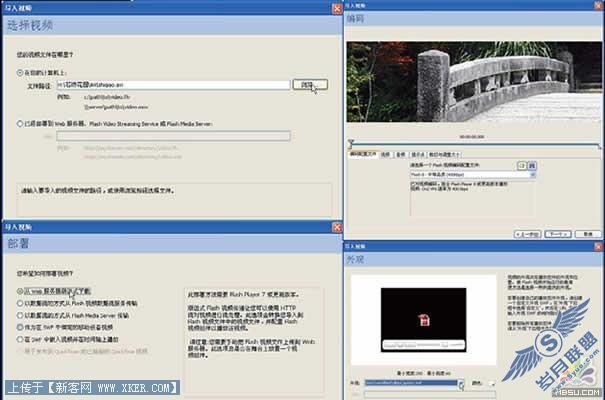605x400 pixels.
Task: Click the disabled URL input field
Action: pos(173,136)
